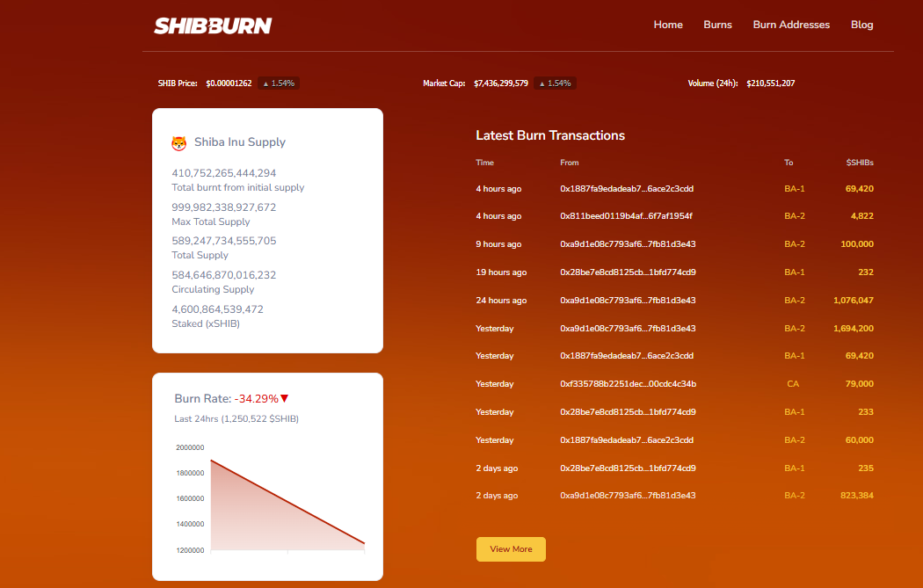Open the Blog page
Viewport: 923px width, 588px height.
click(861, 25)
